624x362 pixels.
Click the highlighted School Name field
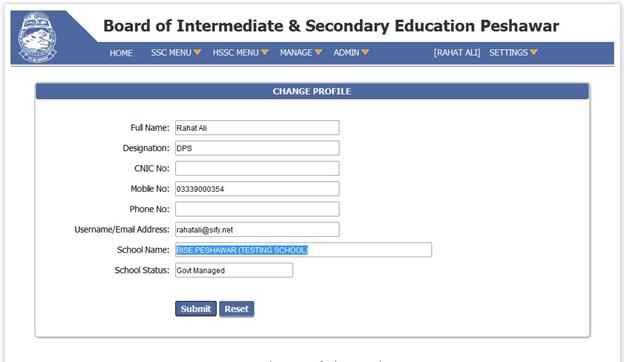[303, 250]
